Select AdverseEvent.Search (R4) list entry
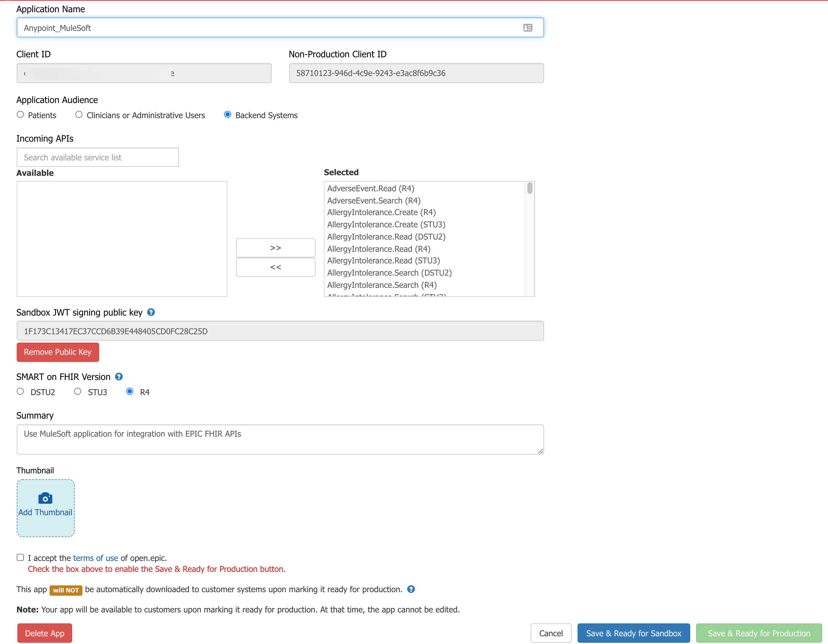This screenshot has width=828, height=644. click(374, 201)
